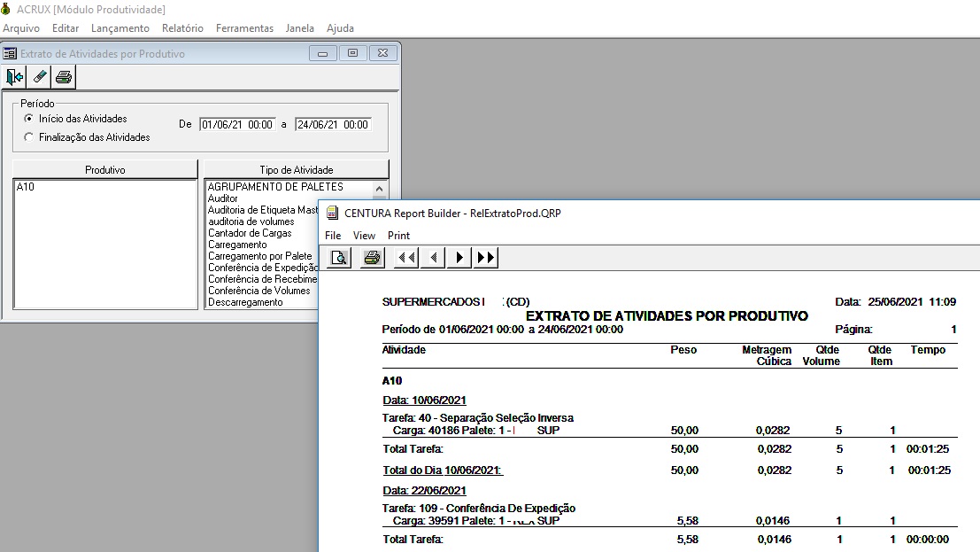
Task: Open the Lançamento menu
Action: coord(120,28)
